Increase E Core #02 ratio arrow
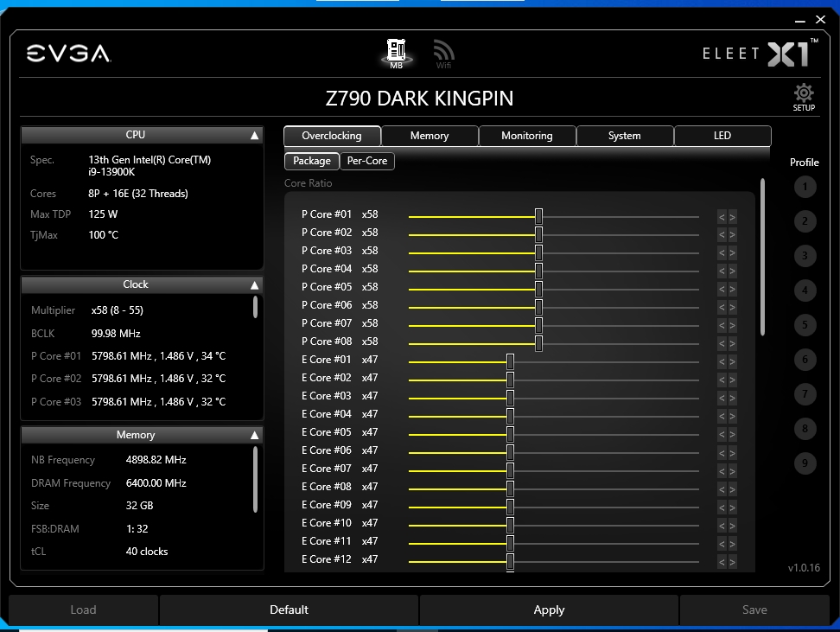Image resolution: width=840 pixels, height=632 pixels. [x=732, y=380]
